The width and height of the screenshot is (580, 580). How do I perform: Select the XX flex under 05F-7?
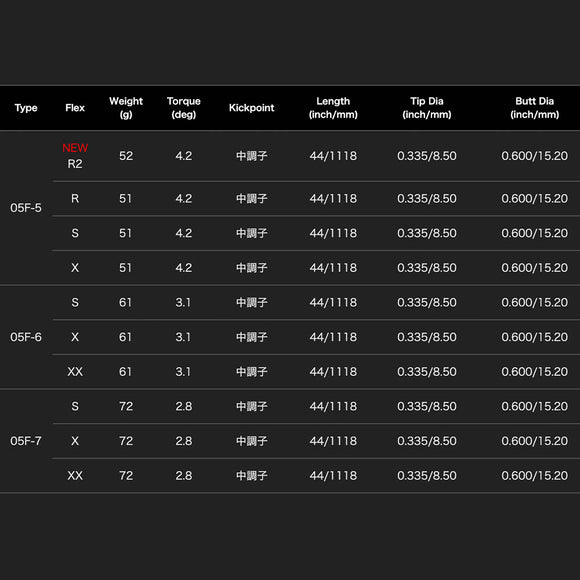pyautogui.click(x=75, y=476)
